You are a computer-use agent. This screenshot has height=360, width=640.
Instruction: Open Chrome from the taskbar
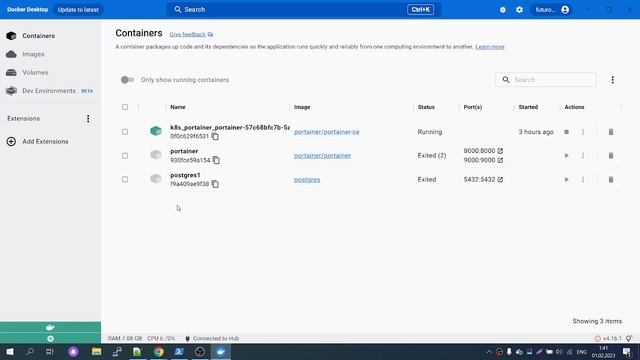(x=158, y=351)
